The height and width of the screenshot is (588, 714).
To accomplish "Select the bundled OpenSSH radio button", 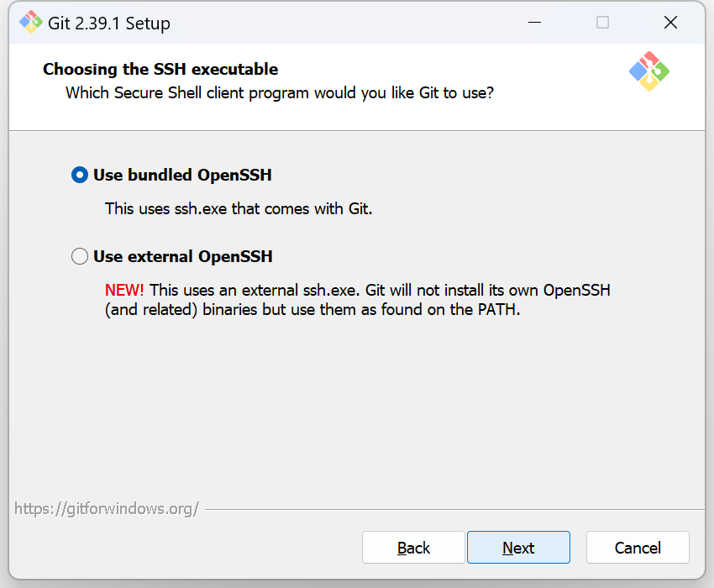I will pyautogui.click(x=80, y=176).
